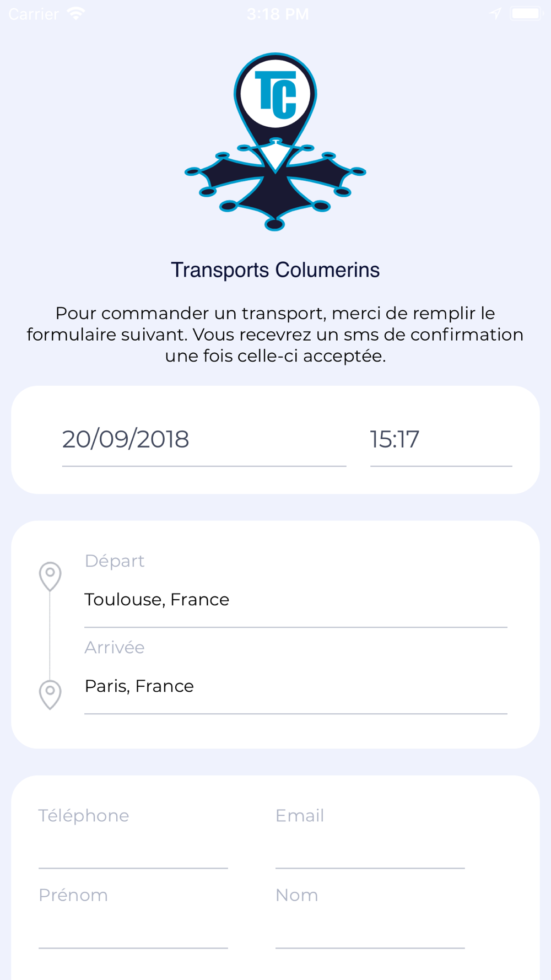Tap the instructions paragraph about sms confirmation
Screen dimensions: 551x980
[275, 335]
